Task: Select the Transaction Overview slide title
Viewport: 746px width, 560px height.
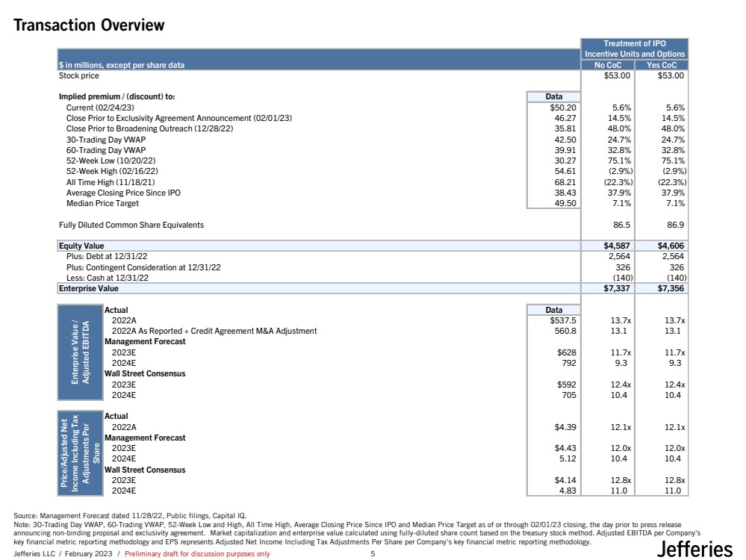Action: click(x=89, y=25)
